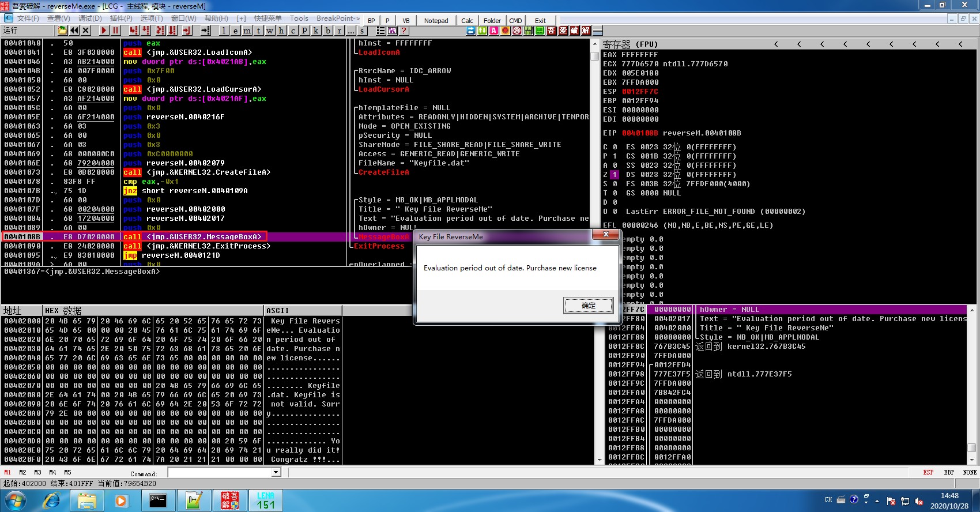Click the Notepad shortcut button

click(436, 21)
